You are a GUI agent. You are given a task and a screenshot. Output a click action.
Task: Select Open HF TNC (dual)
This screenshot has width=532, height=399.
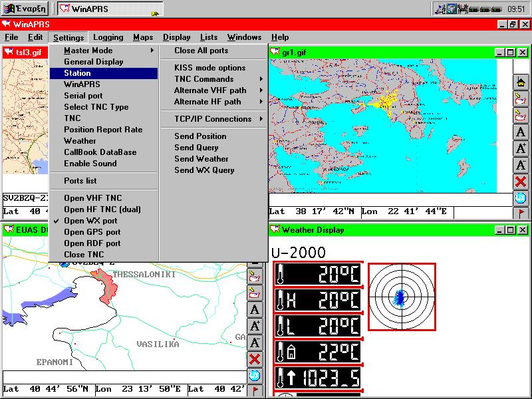tap(104, 209)
